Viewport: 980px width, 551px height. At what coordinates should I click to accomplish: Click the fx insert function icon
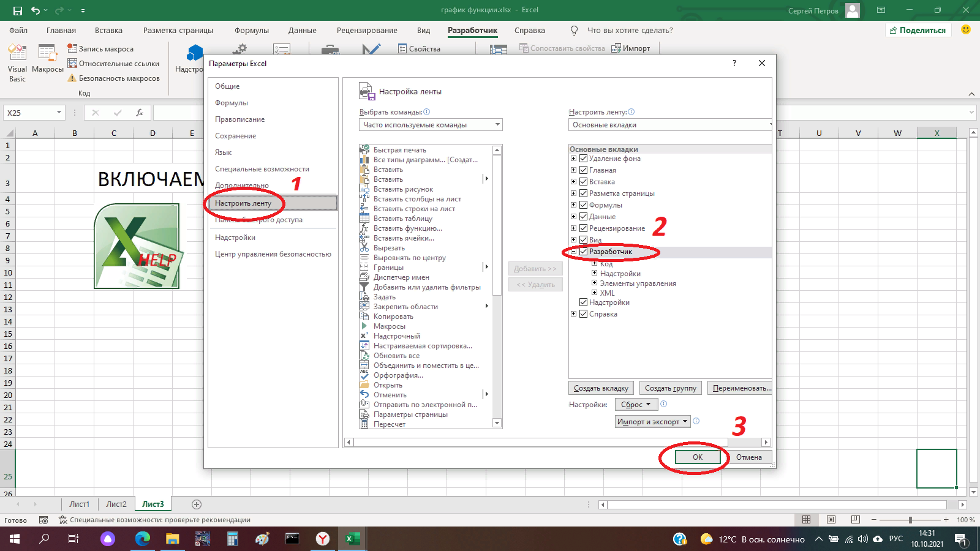pos(140,113)
